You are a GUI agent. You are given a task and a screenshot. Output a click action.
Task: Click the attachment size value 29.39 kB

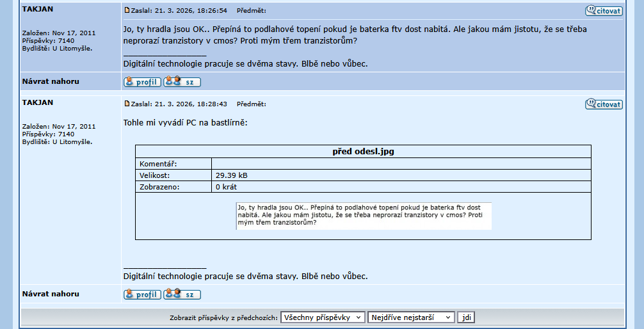click(231, 175)
